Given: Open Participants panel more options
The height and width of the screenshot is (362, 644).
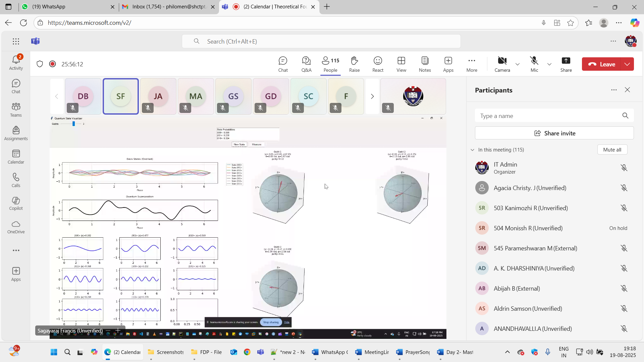Looking at the screenshot, I should click(614, 90).
